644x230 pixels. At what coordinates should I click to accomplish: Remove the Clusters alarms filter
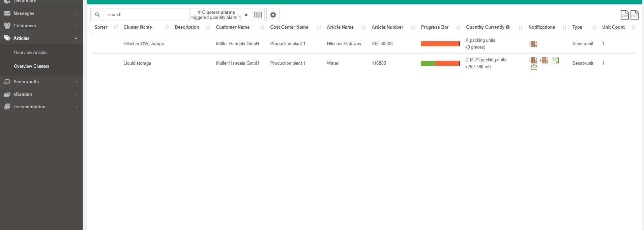[246, 15]
